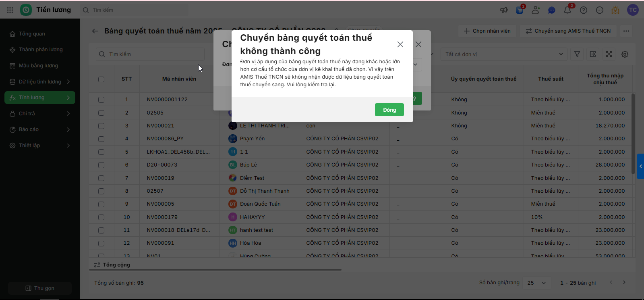This screenshot has height=300, width=644.
Task: Click Chuyển sang AMIS Thuế TNCN
Action: coord(568,31)
